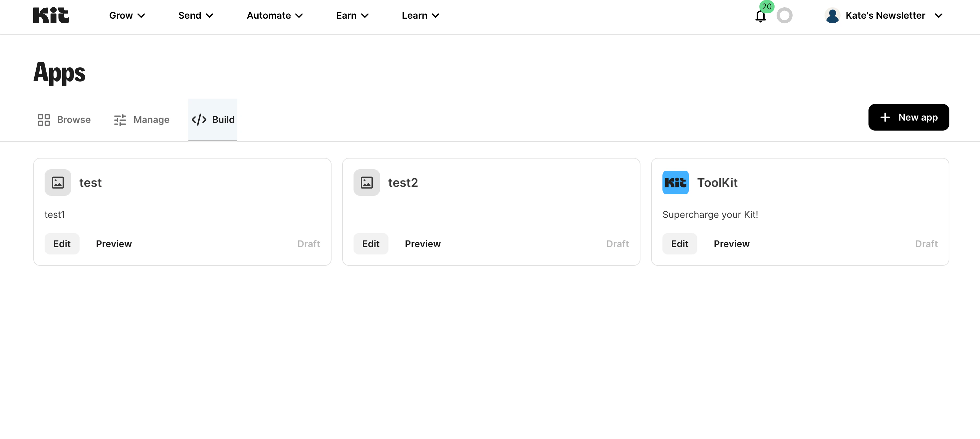Preview the ToolKit app
This screenshot has width=980, height=439.
coord(732,244)
